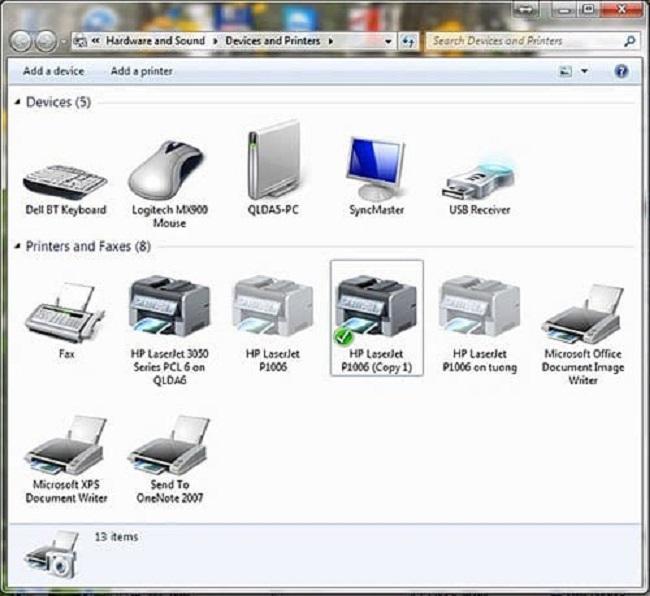Click the details pane printer and camera icon
Viewport: 650px width, 596px height.
click(x=52, y=554)
